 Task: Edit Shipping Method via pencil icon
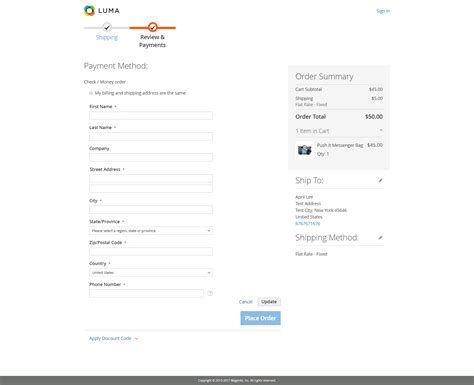point(380,238)
